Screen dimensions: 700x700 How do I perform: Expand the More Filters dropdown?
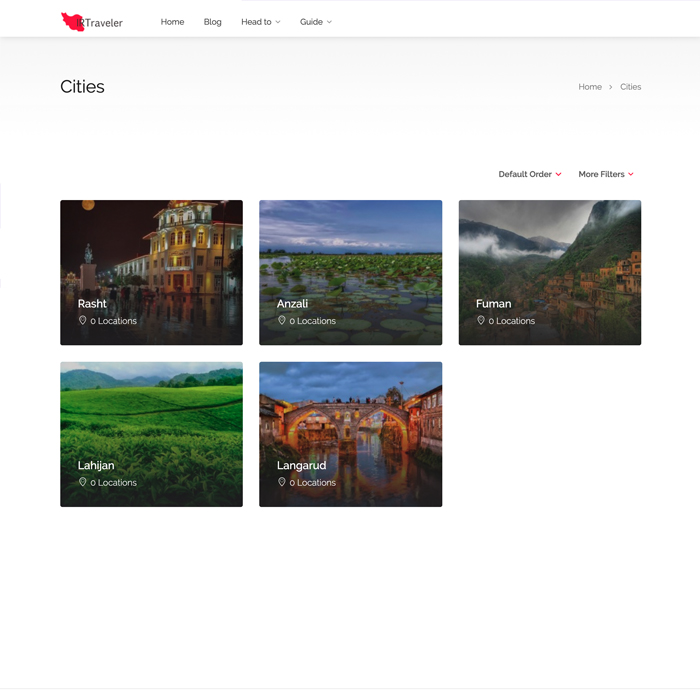(606, 174)
